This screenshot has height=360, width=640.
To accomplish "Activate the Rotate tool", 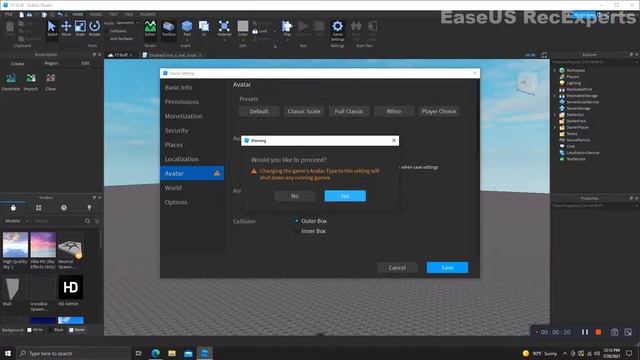I will (94, 29).
